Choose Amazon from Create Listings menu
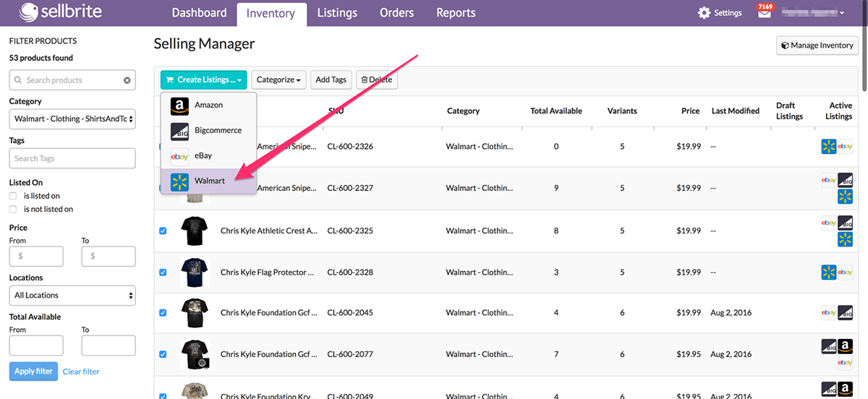The height and width of the screenshot is (399, 868). coord(208,106)
